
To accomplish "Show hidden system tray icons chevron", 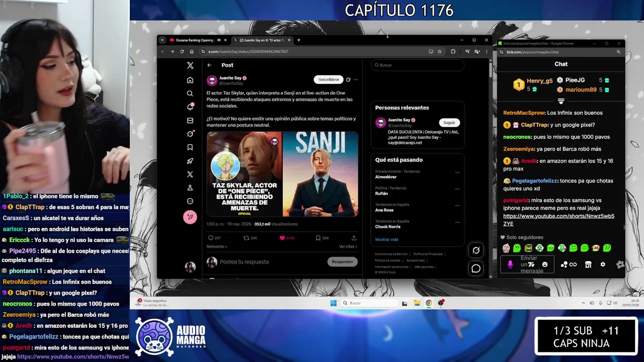I will 584,303.
